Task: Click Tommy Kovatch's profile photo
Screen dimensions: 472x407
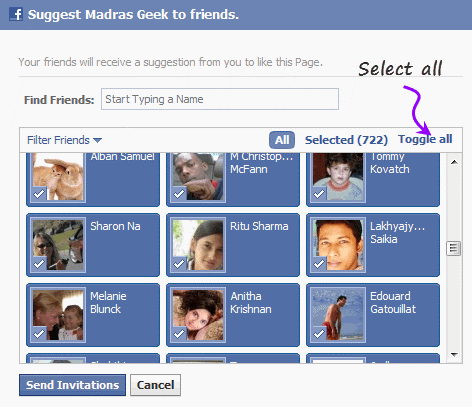Action: (x=338, y=177)
